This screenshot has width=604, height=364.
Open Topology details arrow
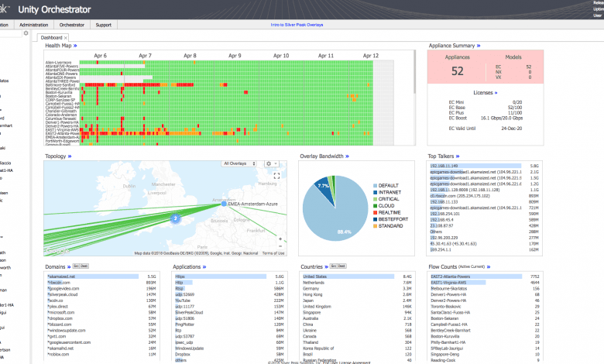(x=70, y=156)
